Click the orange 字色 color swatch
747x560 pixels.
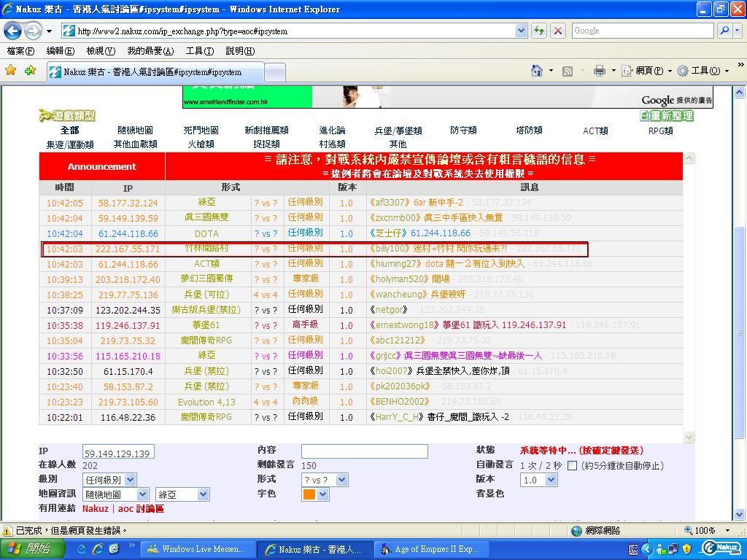point(309,494)
